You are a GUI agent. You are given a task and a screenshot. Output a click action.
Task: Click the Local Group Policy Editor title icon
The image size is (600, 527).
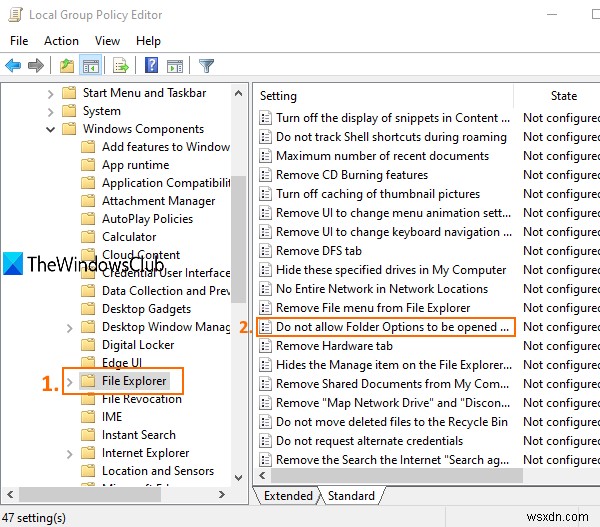coord(15,15)
